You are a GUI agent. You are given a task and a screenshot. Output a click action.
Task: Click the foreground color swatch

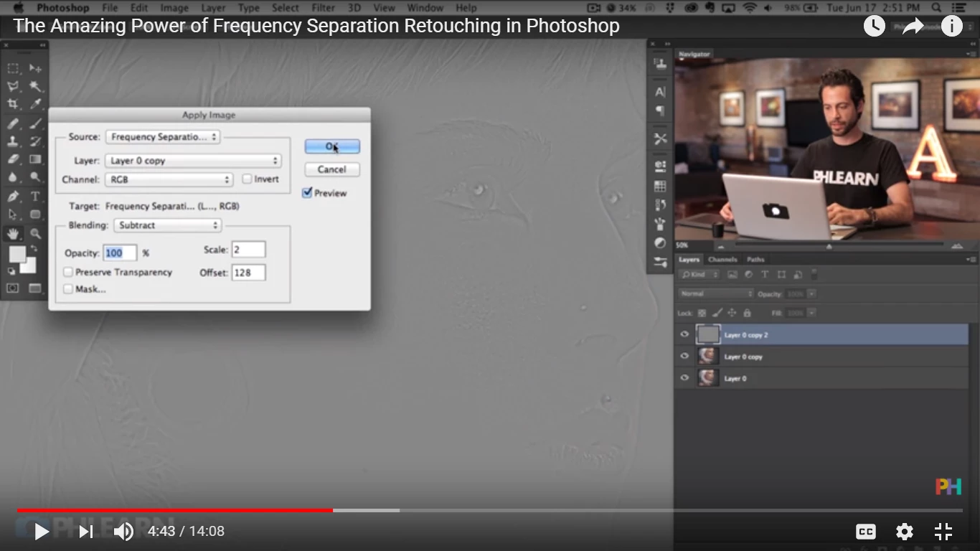point(17,255)
